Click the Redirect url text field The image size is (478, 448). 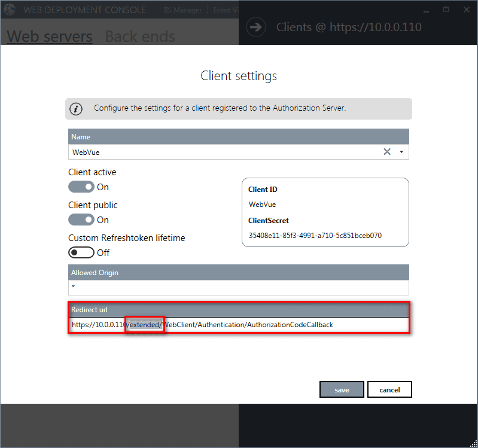[x=269, y=325]
